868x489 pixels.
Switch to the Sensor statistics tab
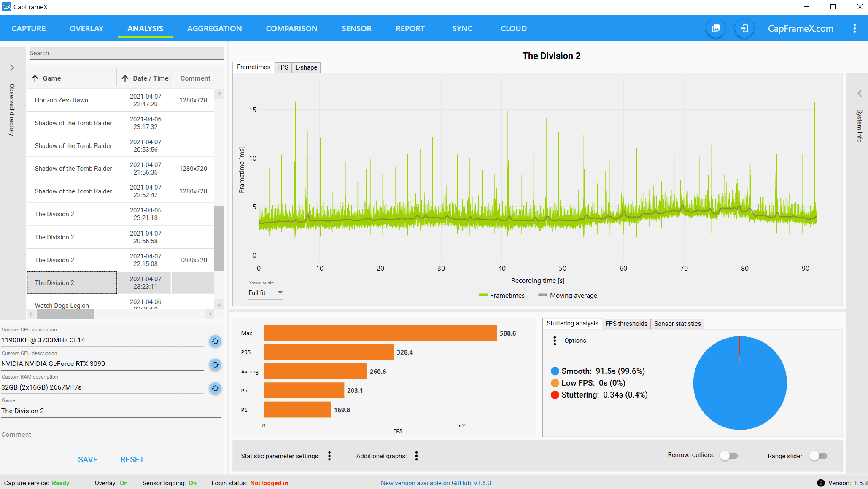[x=677, y=324]
